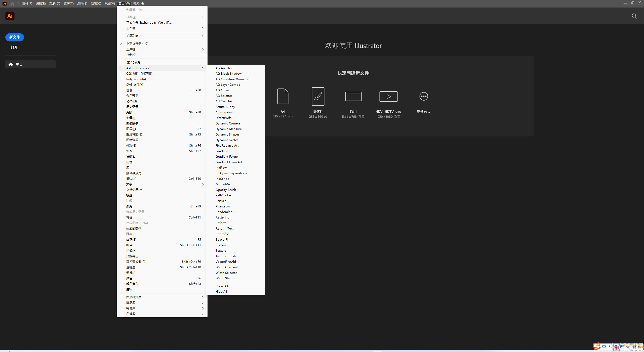Screen dimensions: 644x352
Task: Open the 图像描摹 image trace panel entry
Action: pos(162,123)
